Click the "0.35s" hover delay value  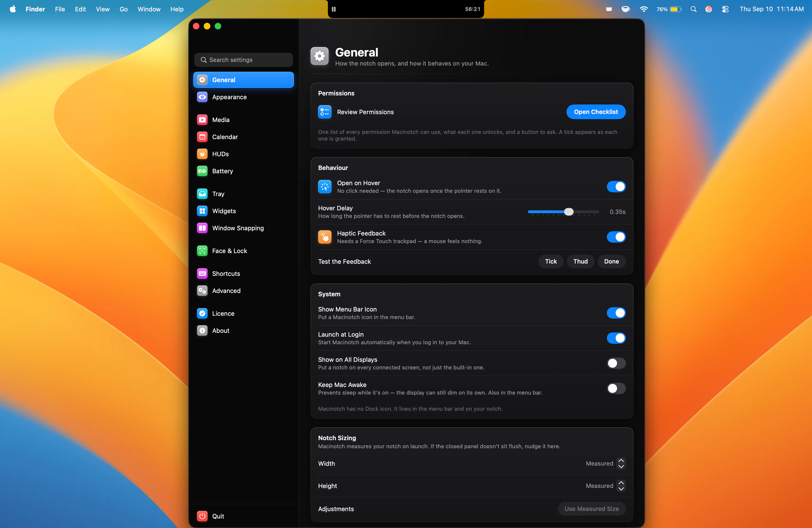point(617,212)
